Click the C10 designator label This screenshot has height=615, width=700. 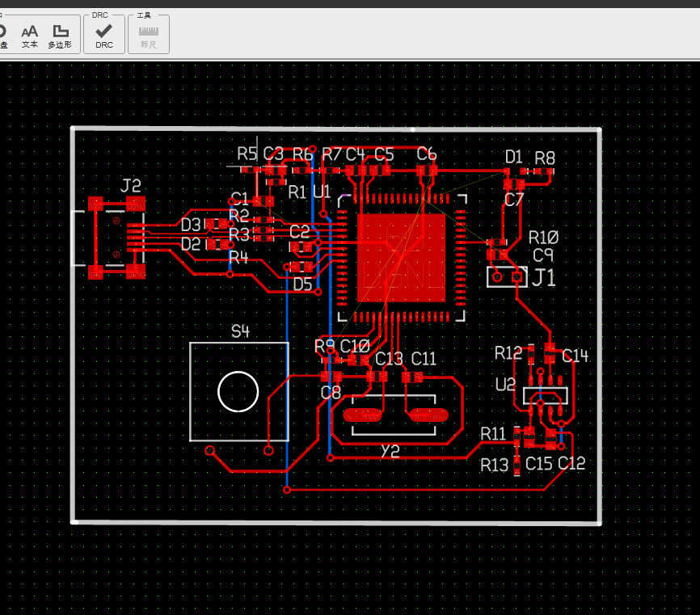355,347
